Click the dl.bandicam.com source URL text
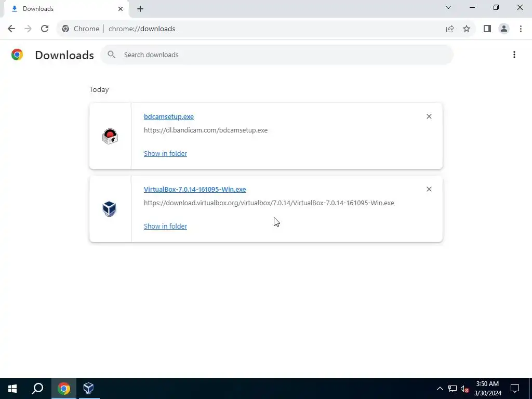This screenshot has height=399, width=532. point(206,130)
